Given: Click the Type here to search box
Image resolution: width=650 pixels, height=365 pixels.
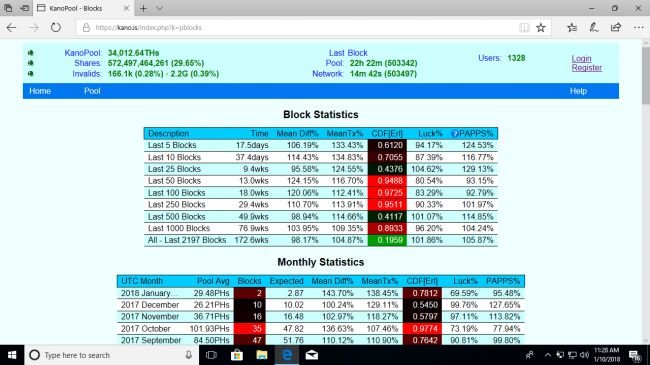Looking at the screenshot, I should 111,355.
